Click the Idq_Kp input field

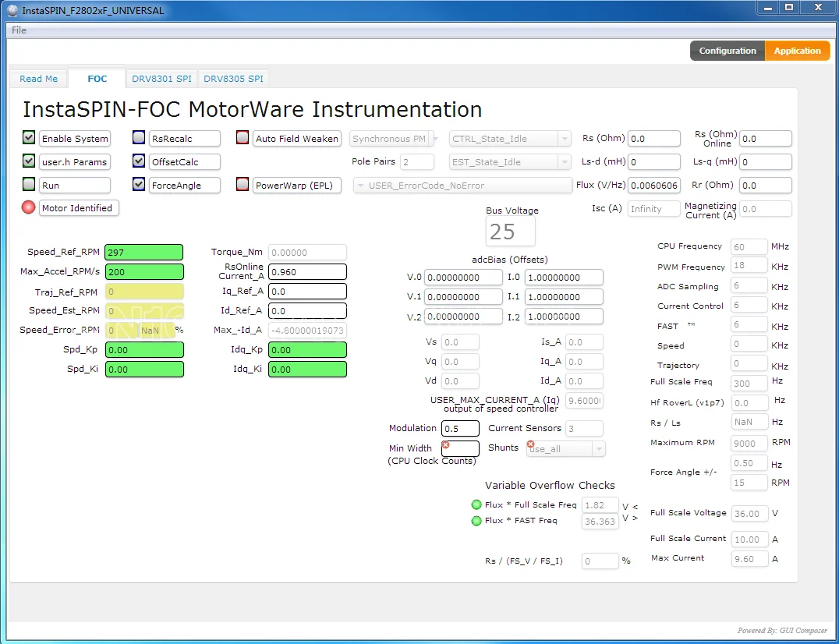pos(307,350)
